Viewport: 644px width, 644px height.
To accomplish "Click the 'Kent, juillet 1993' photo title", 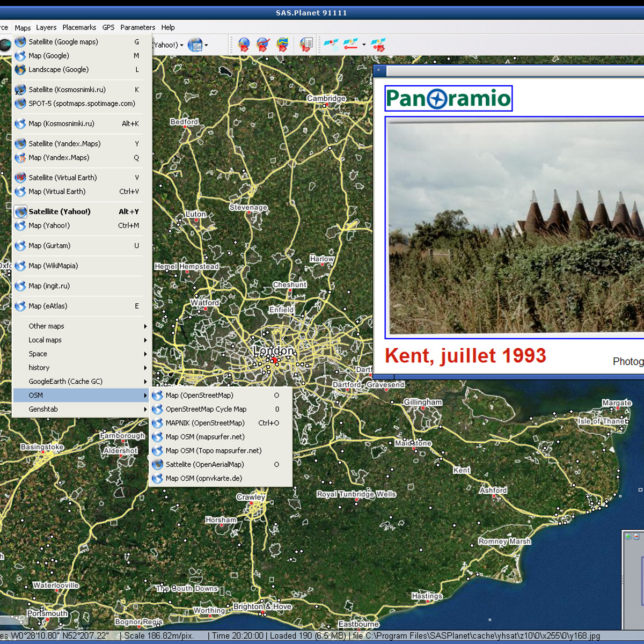I will click(465, 356).
